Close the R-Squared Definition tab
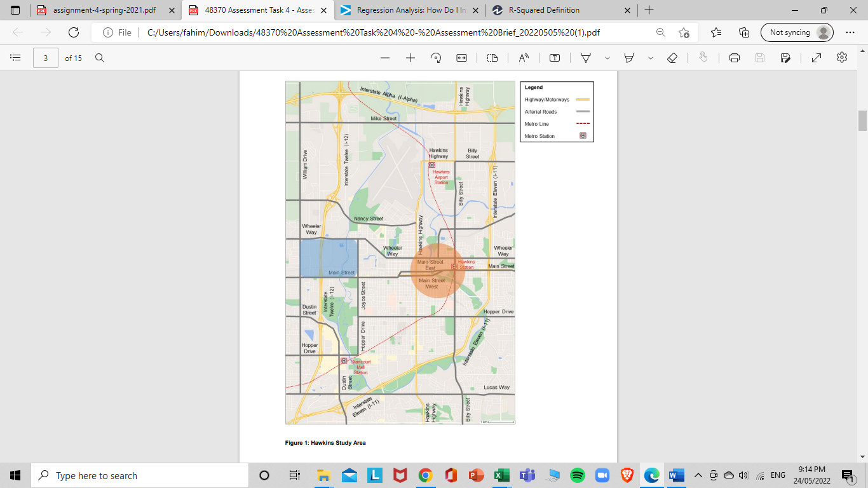868x488 pixels. [627, 10]
